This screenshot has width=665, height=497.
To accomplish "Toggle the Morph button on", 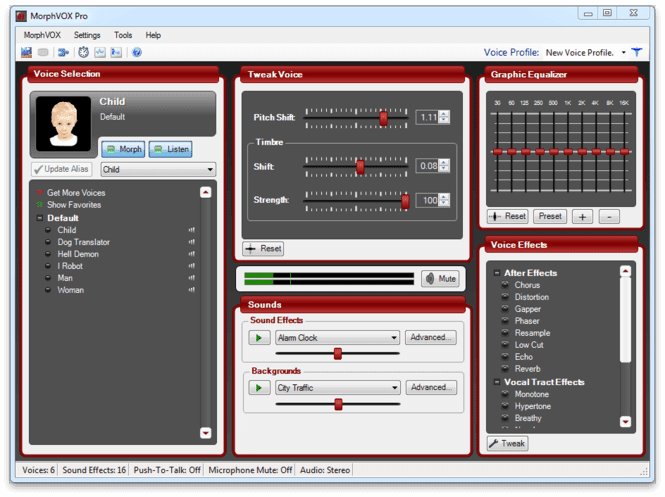I will (x=123, y=149).
